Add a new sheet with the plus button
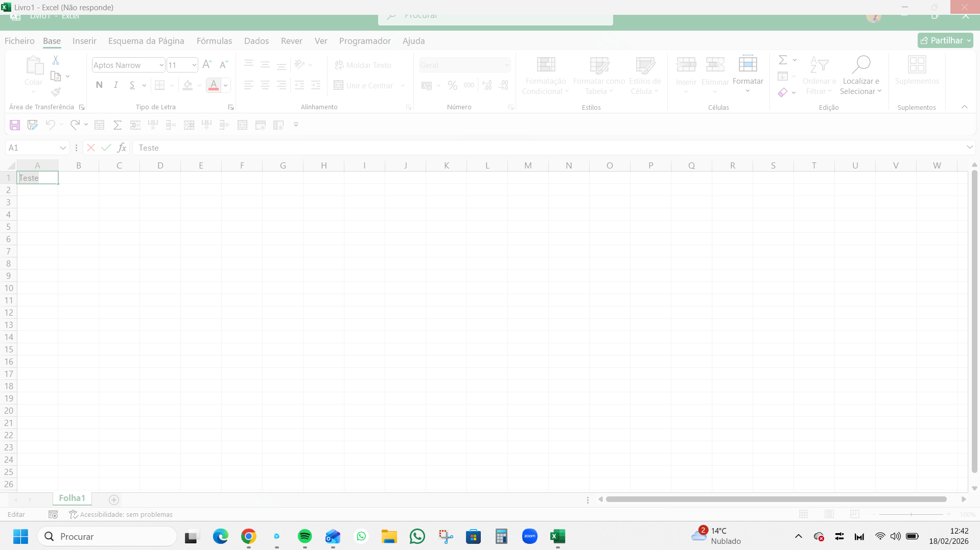The width and height of the screenshot is (980, 550). (x=114, y=499)
